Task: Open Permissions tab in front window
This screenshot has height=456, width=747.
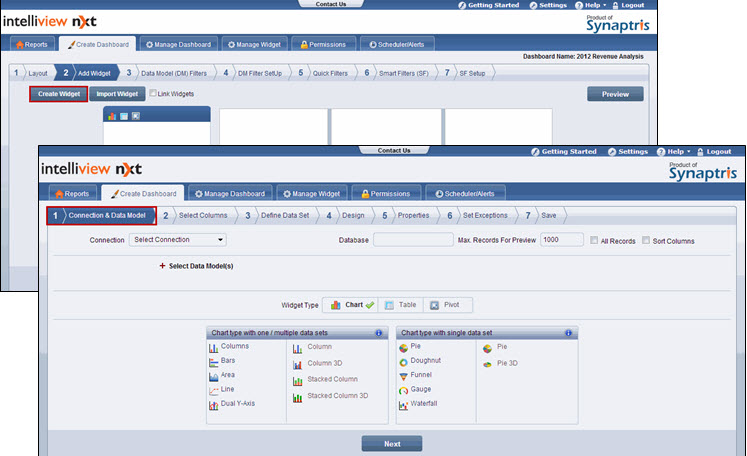Action: click(386, 193)
